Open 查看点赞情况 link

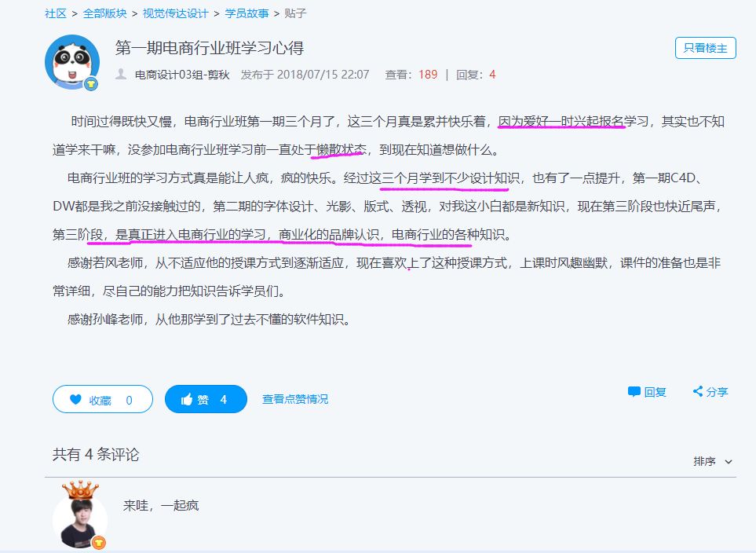click(x=295, y=399)
